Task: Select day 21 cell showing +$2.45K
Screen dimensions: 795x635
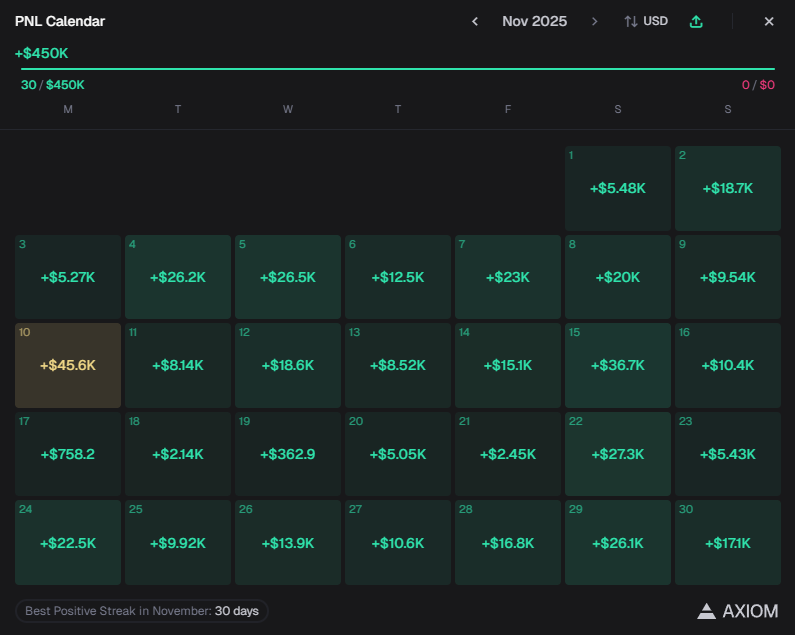Action: [x=508, y=454]
